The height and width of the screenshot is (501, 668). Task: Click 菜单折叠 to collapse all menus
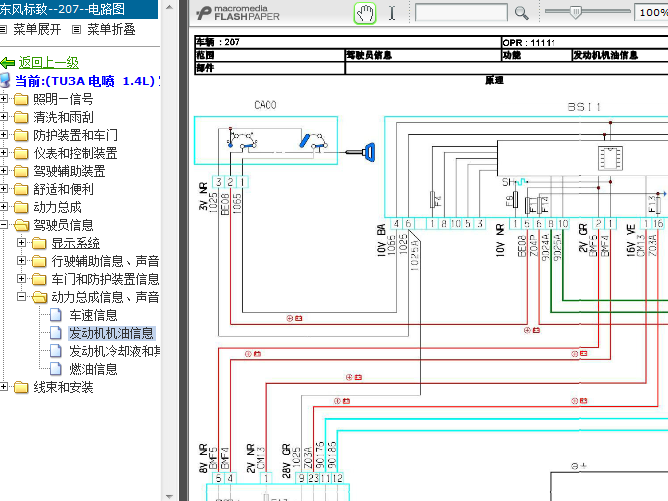click(x=111, y=29)
